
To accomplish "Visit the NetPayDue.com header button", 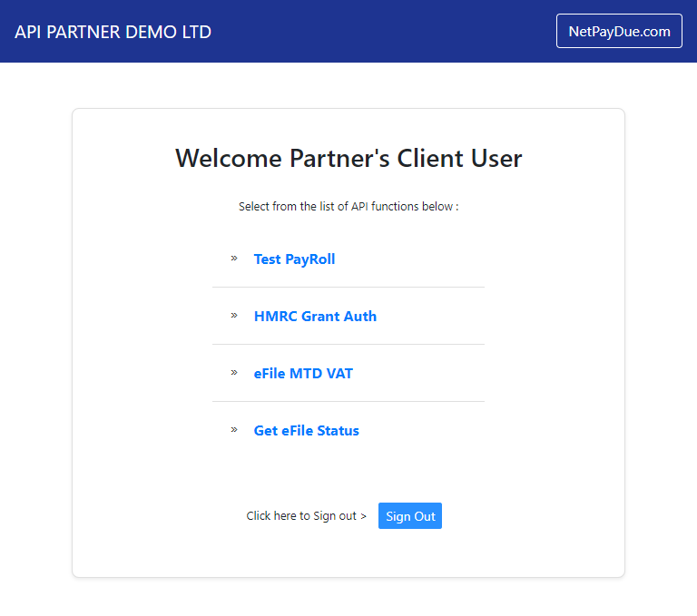I will tap(619, 32).
